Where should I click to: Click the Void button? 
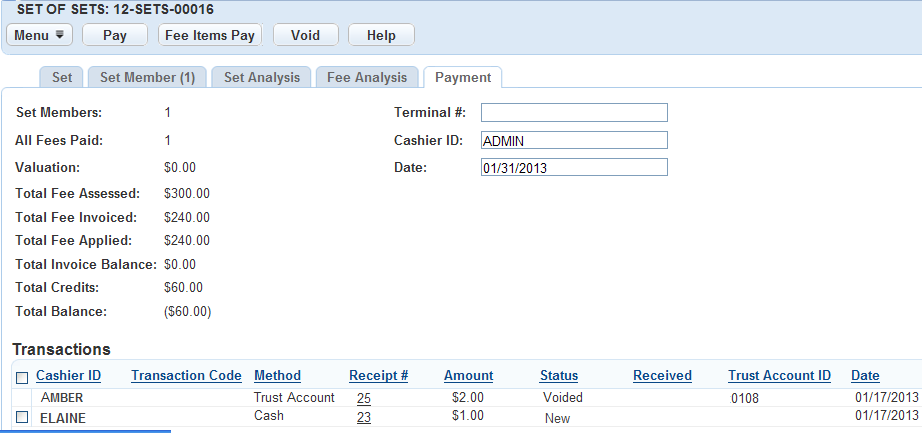coord(305,35)
